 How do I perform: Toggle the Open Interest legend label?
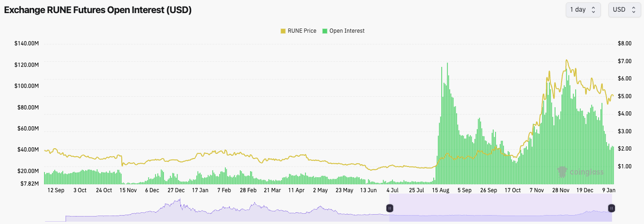click(x=347, y=31)
